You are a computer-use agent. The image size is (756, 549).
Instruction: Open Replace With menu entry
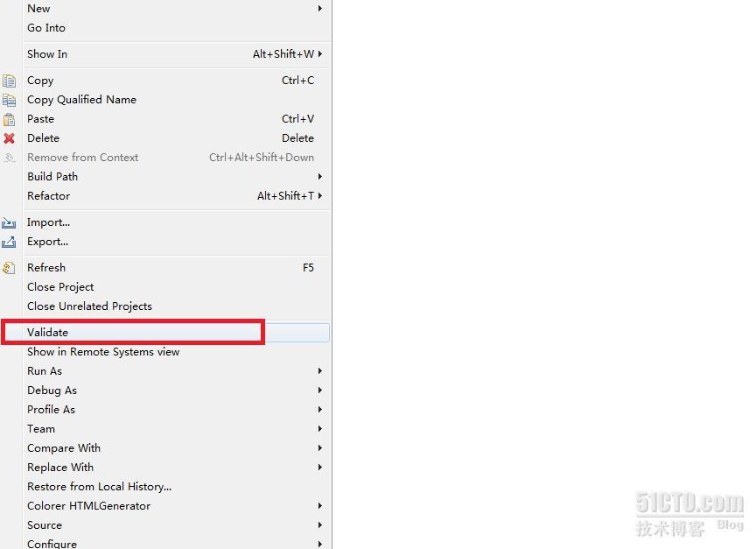point(165,468)
